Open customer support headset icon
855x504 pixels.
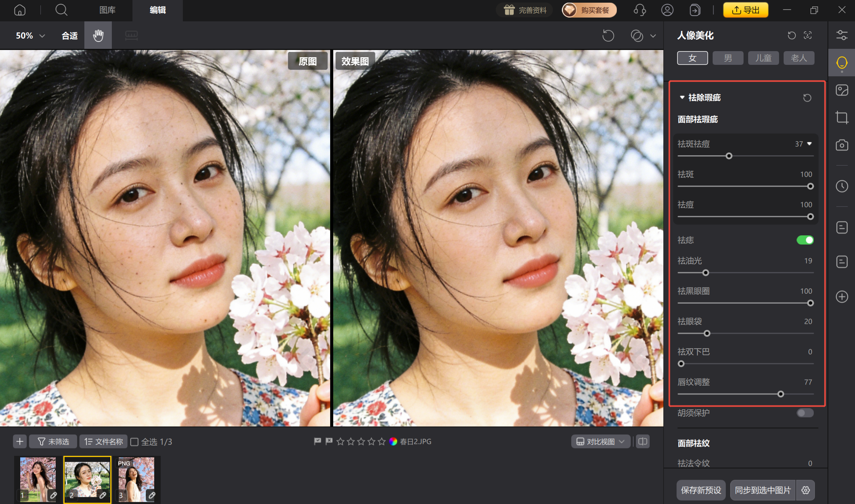click(x=640, y=10)
